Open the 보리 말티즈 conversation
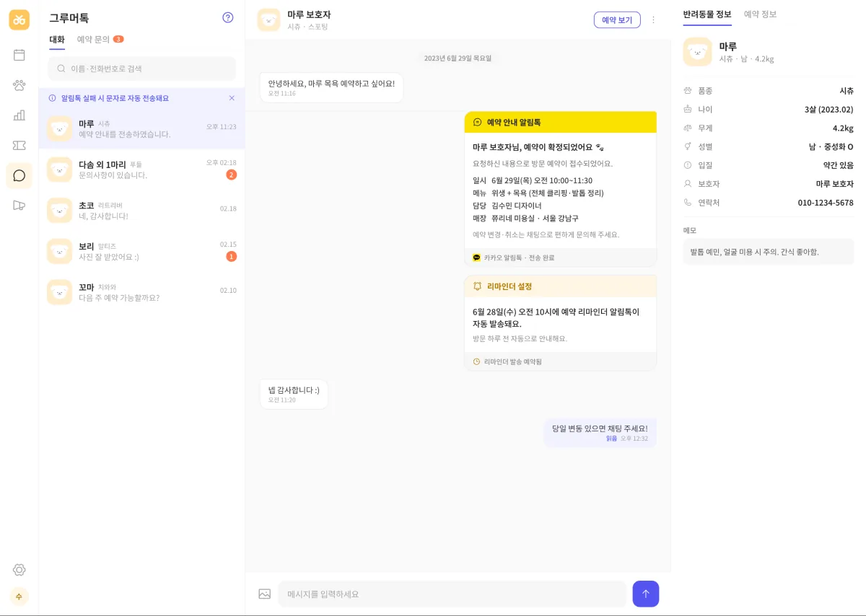This screenshot has width=866, height=616. coord(141,251)
